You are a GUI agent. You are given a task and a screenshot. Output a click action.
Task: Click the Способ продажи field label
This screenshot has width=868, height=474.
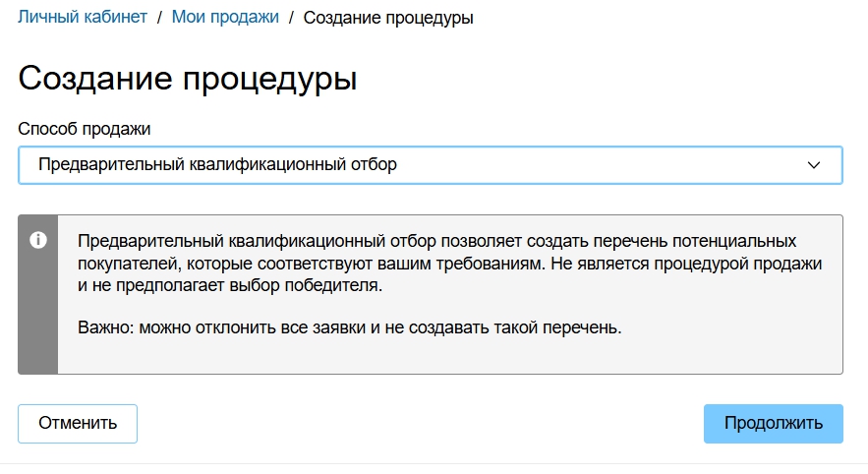[85, 129]
